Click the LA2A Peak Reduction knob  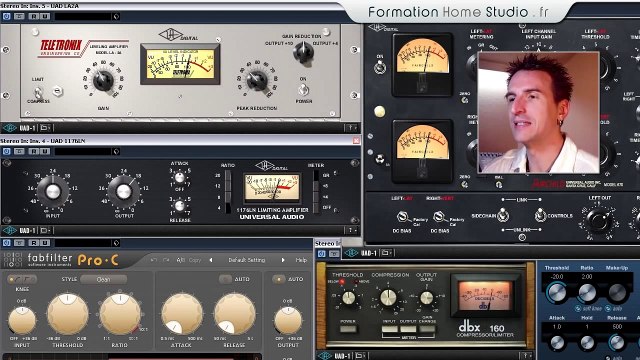point(257,80)
